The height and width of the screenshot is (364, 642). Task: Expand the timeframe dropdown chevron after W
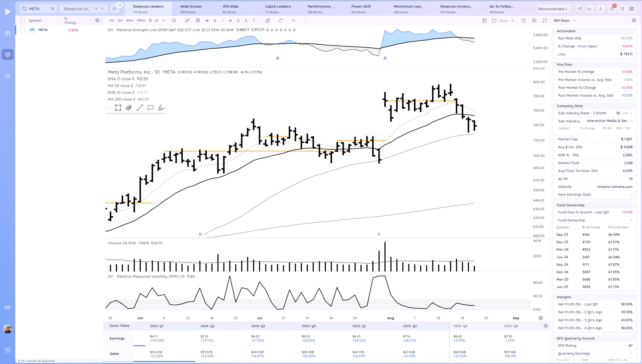pyautogui.click(x=164, y=21)
